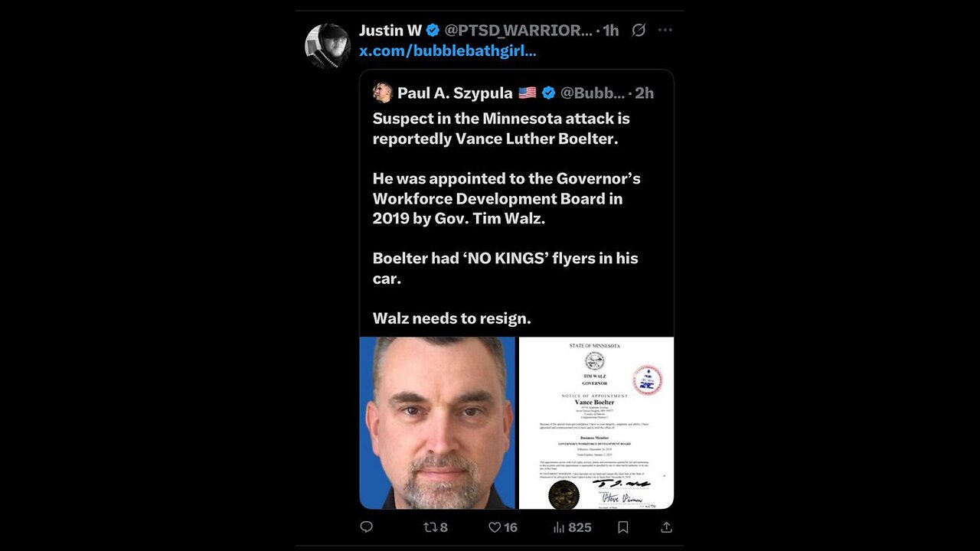
Task: Click Paul A. Szypula's verified badge
Action: (x=549, y=93)
